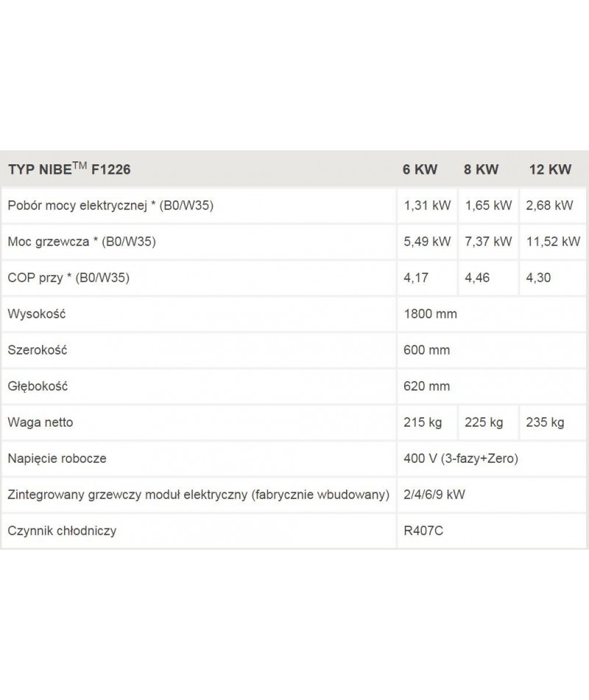The image size is (589, 700).
Task: Click the 2/4/6/9 kW value
Action: [434, 494]
